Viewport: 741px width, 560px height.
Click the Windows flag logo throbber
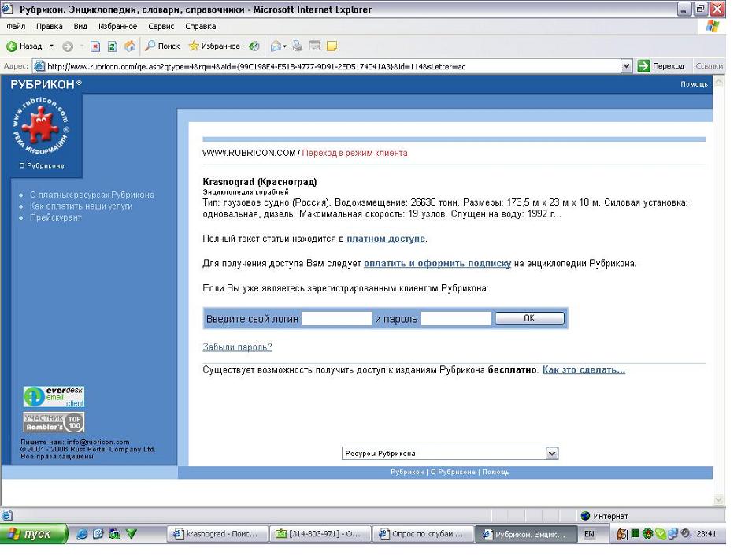click(x=712, y=26)
